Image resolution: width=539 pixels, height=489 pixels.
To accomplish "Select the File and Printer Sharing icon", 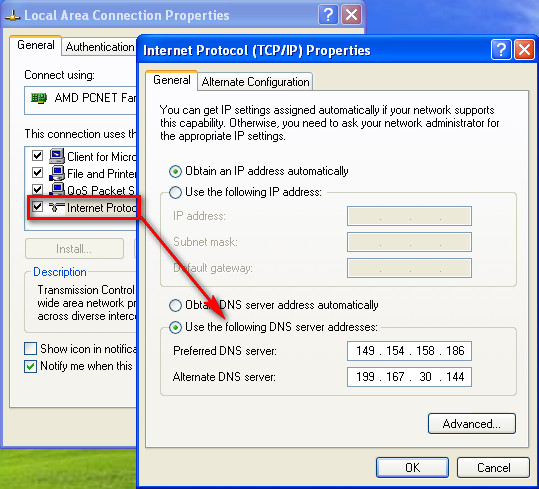I will pyautogui.click(x=57, y=173).
